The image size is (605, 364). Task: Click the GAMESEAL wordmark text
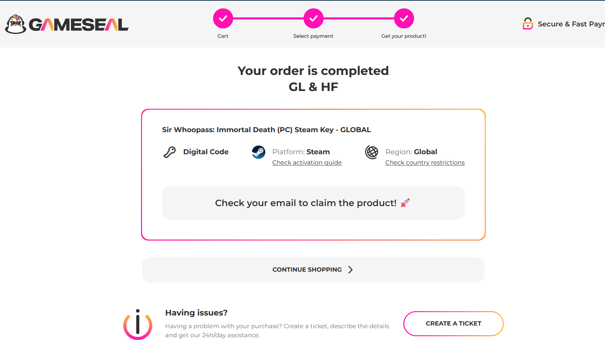79,25
